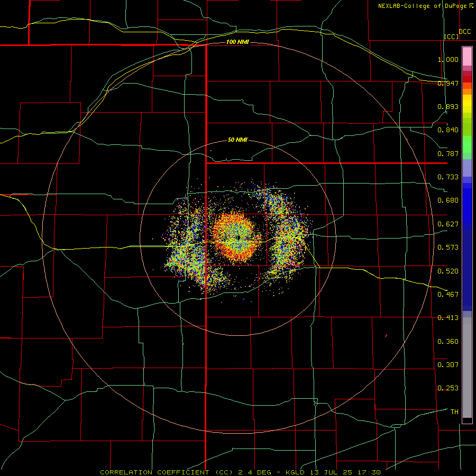The width and height of the screenshot is (476, 476).
Task: Click the 0.787 scale value
Action: click(448, 153)
